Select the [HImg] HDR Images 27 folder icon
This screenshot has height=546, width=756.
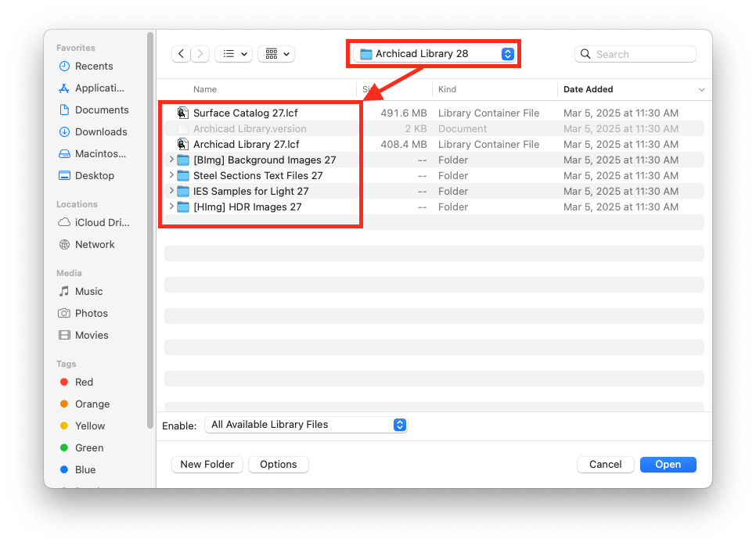tap(183, 207)
